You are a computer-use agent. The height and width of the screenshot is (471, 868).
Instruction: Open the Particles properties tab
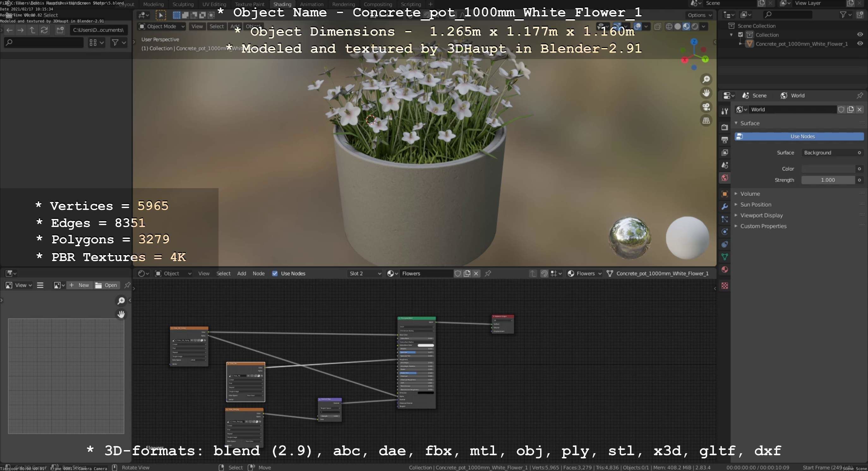click(x=725, y=219)
